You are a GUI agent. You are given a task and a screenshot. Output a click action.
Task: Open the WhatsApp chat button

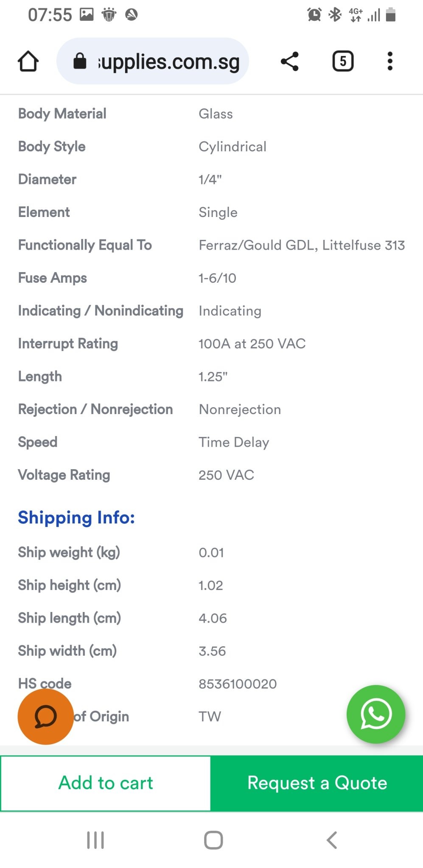tap(375, 714)
